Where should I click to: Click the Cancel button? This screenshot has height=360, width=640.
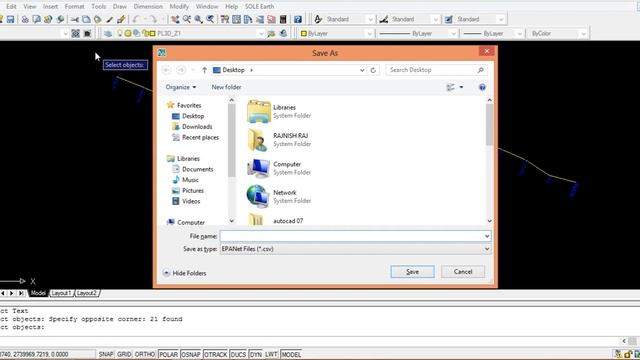(463, 272)
